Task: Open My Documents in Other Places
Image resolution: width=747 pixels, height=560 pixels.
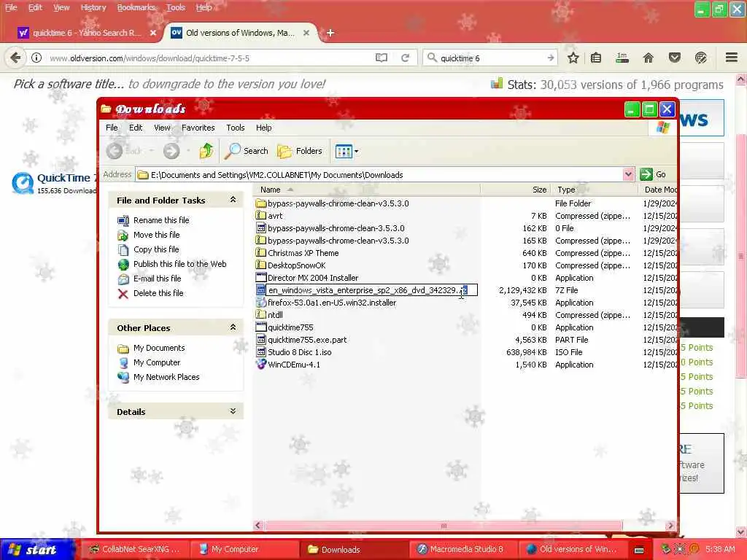Action: point(158,348)
